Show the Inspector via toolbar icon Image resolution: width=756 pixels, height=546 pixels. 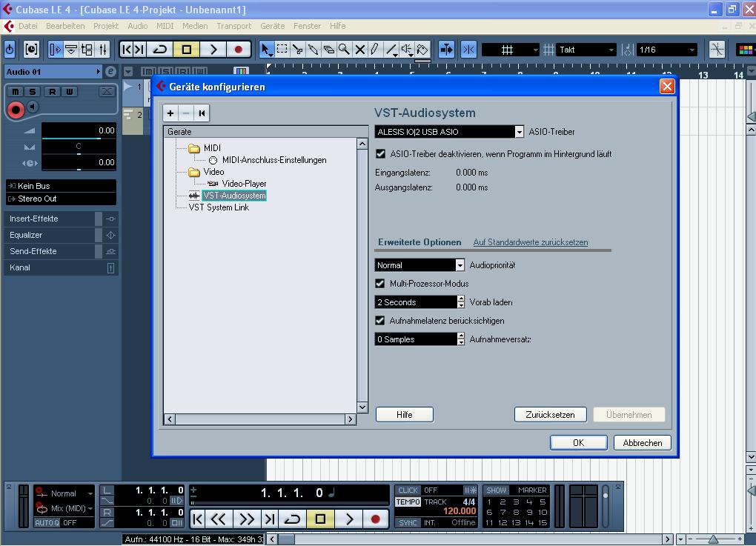56,49
